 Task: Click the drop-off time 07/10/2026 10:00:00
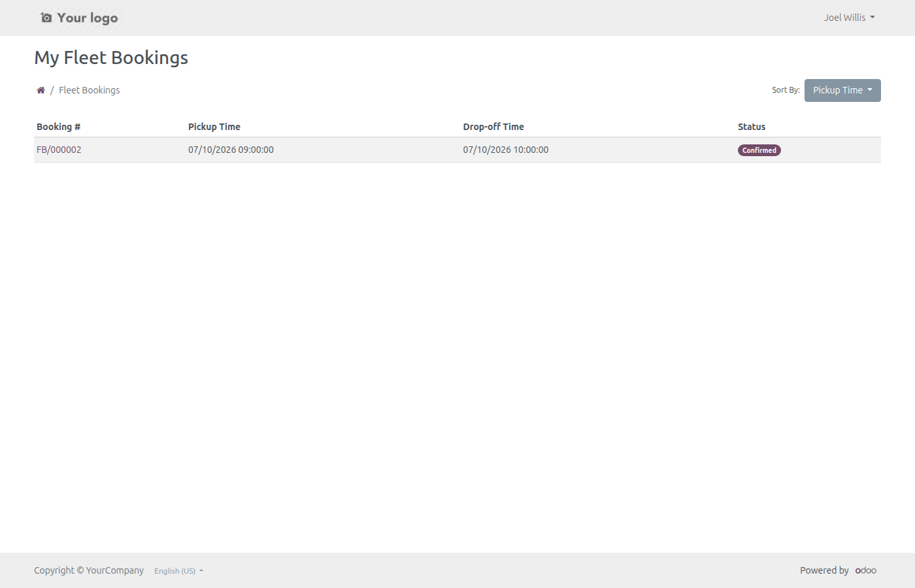pos(506,150)
